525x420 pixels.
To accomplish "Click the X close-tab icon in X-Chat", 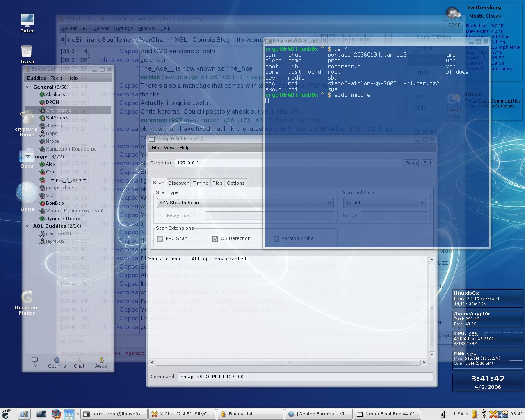I will tap(62, 39).
